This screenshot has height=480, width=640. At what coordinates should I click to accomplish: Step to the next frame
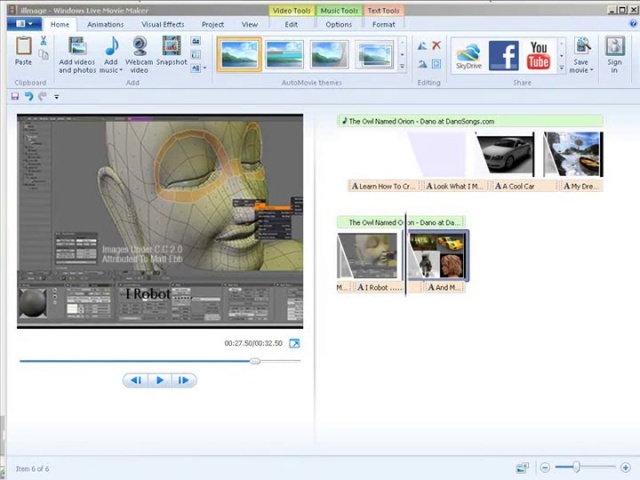183,380
